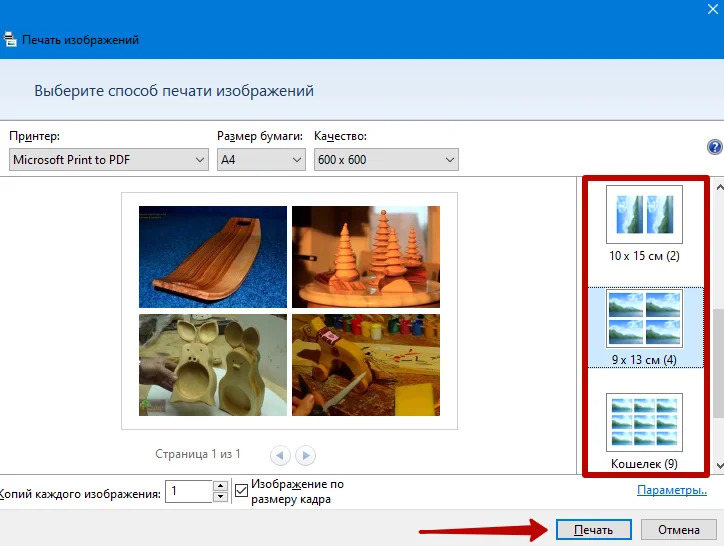724x546 pixels.
Task: Increase copies with the up spinner arrow
Action: (x=221, y=486)
